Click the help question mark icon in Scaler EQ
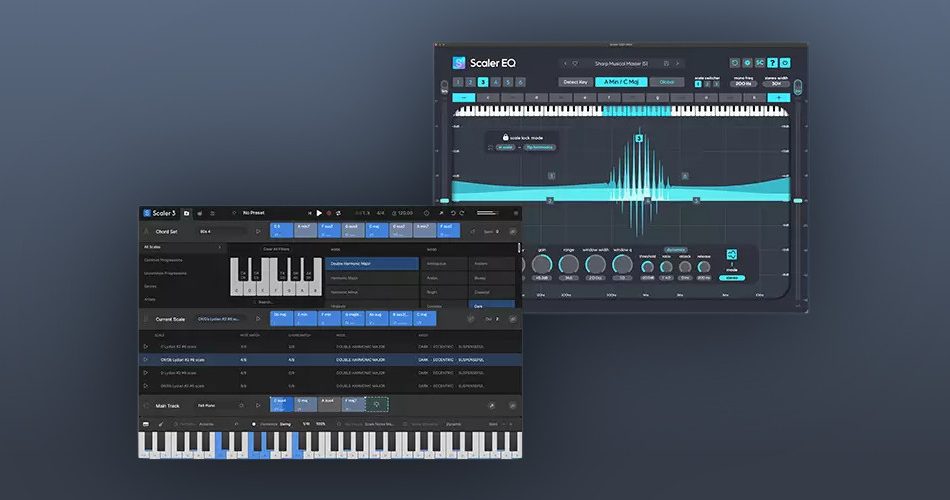950x500 pixels. (x=773, y=62)
